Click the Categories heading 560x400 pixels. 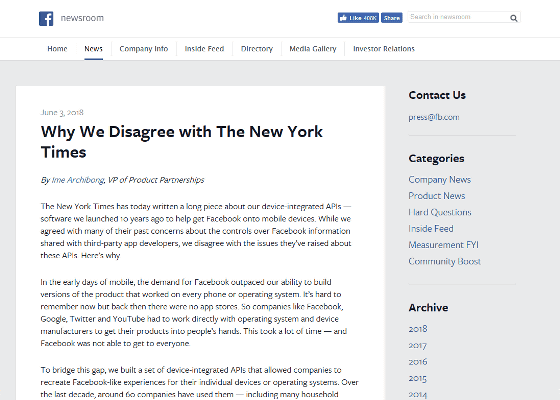(436, 159)
